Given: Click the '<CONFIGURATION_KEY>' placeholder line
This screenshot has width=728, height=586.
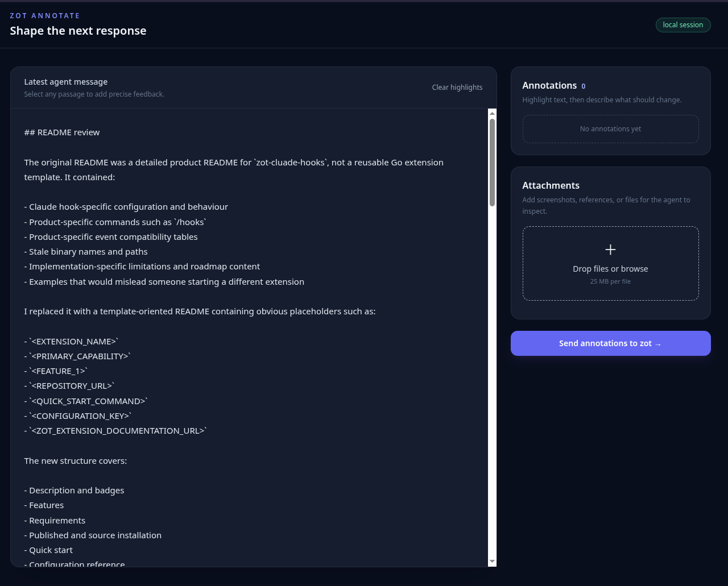Looking at the screenshot, I should click(78, 416).
